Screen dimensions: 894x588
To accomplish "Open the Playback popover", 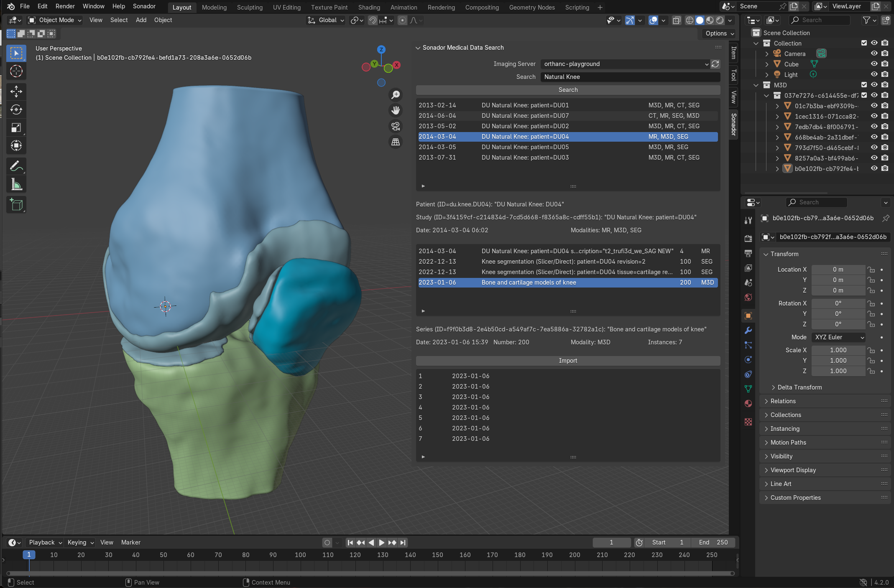I will pyautogui.click(x=45, y=542).
